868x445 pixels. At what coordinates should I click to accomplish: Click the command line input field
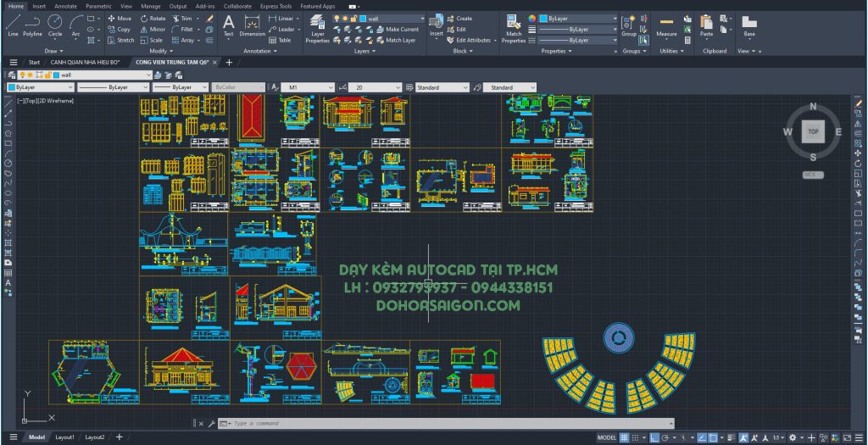tap(446, 424)
